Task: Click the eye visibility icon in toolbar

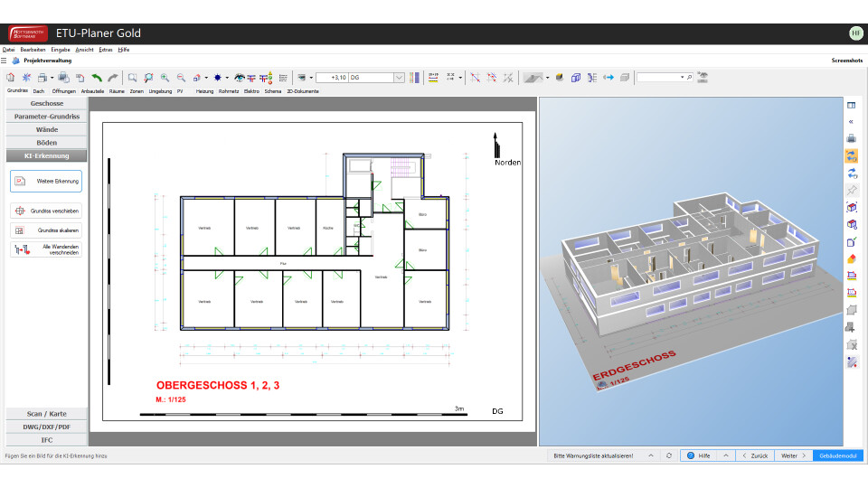Action: pos(240,78)
